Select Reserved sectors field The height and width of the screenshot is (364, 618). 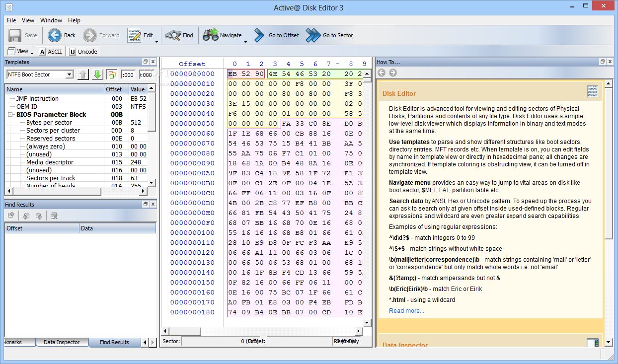coord(77,139)
